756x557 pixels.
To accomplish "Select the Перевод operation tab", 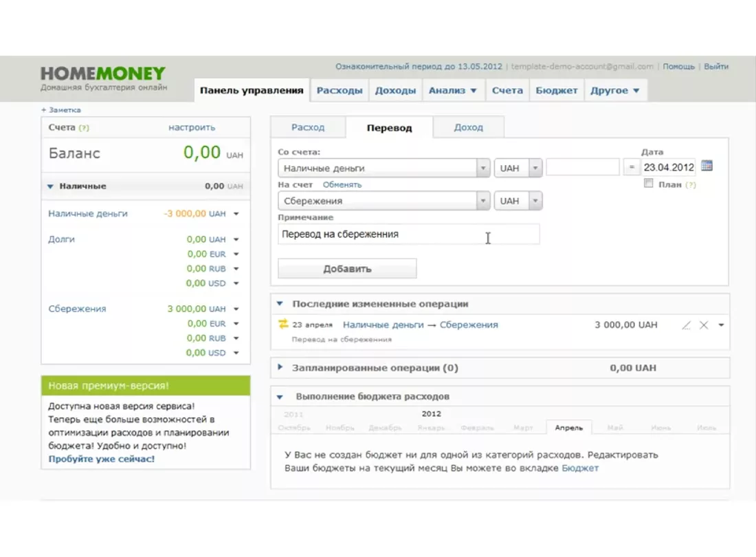I will tap(389, 128).
